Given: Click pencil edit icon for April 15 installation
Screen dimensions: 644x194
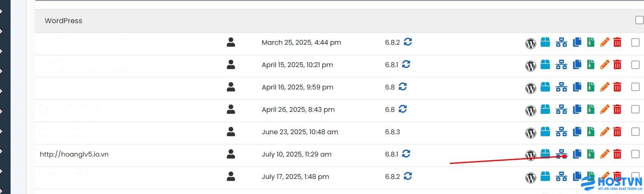Looking at the screenshot, I should [x=605, y=65].
